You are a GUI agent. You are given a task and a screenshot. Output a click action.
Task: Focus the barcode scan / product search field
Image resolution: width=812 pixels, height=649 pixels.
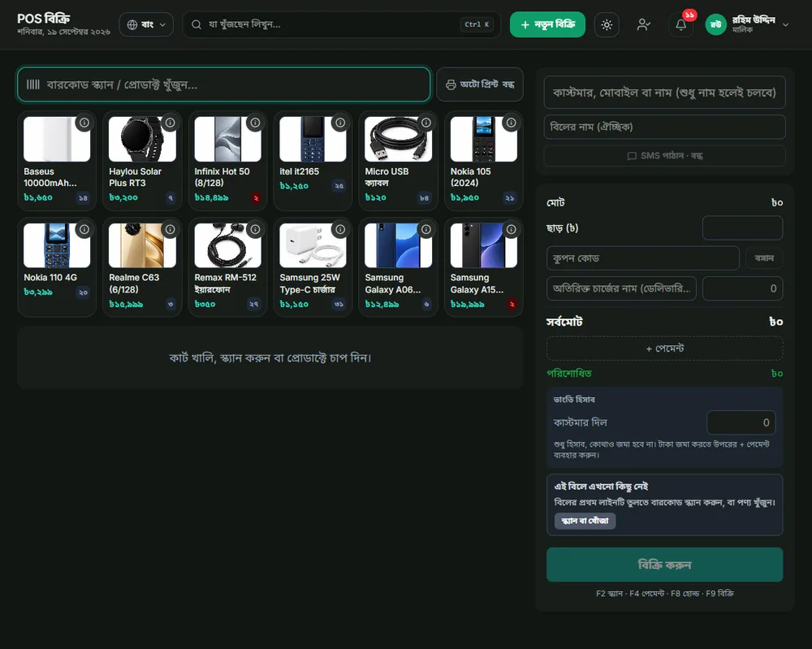(224, 84)
